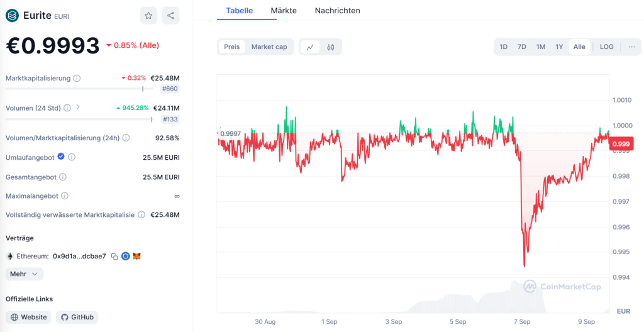
Task: Click the red 0.999 current price label
Action: tap(621, 144)
